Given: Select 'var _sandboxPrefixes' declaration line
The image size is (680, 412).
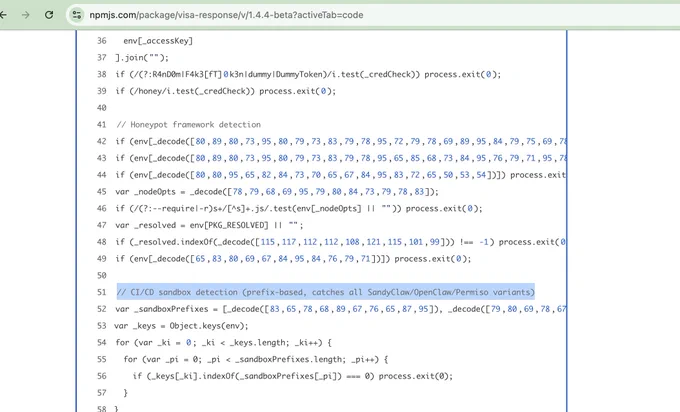Looking at the screenshot, I should [x=340, y=309].
